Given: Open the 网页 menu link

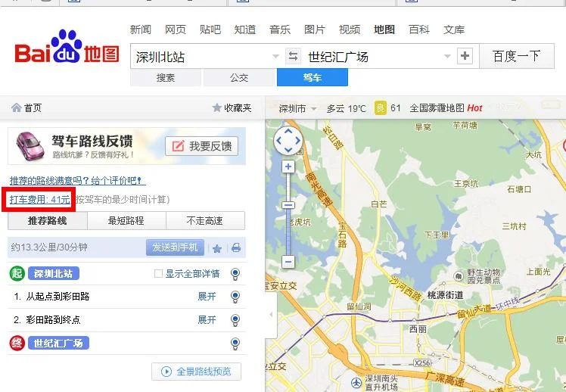Looking at the screenshot, I should [x=176, y=30].
